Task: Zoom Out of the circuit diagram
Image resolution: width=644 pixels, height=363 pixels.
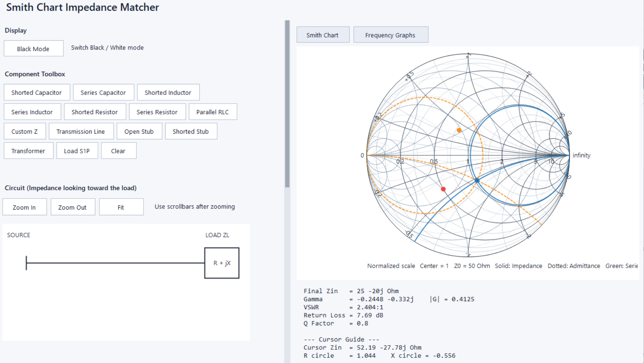Action: (73, 207)
